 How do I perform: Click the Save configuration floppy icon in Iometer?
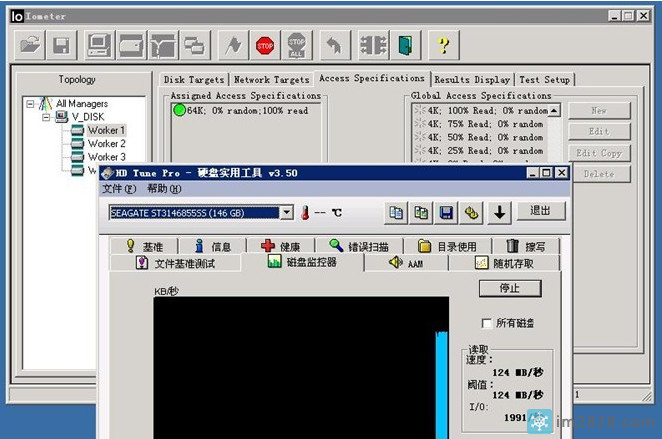click(x=62, y=45)
